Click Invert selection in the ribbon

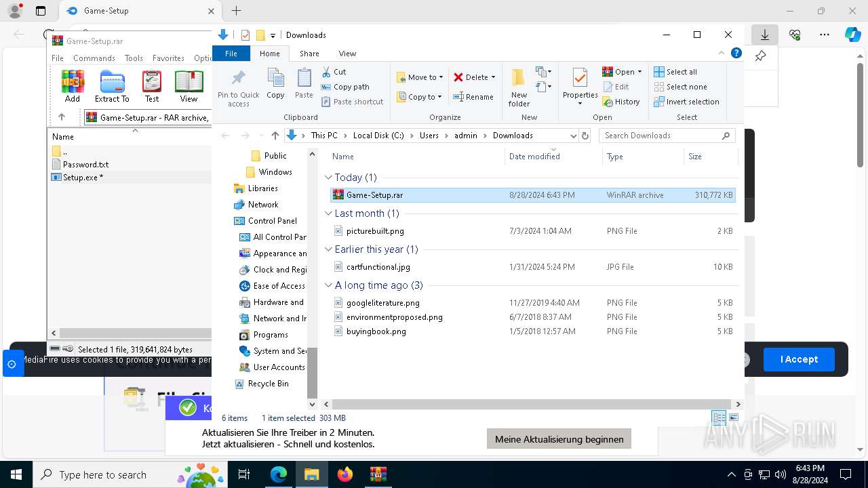[686, 102]
